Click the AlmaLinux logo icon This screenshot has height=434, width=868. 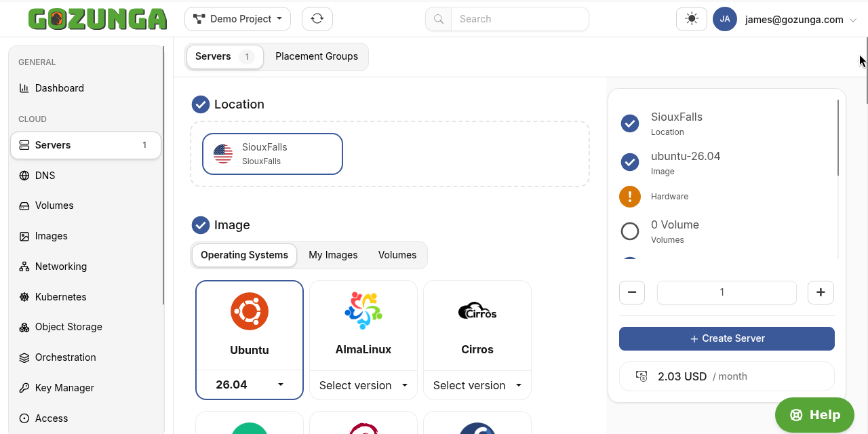(x=363, y=311)
